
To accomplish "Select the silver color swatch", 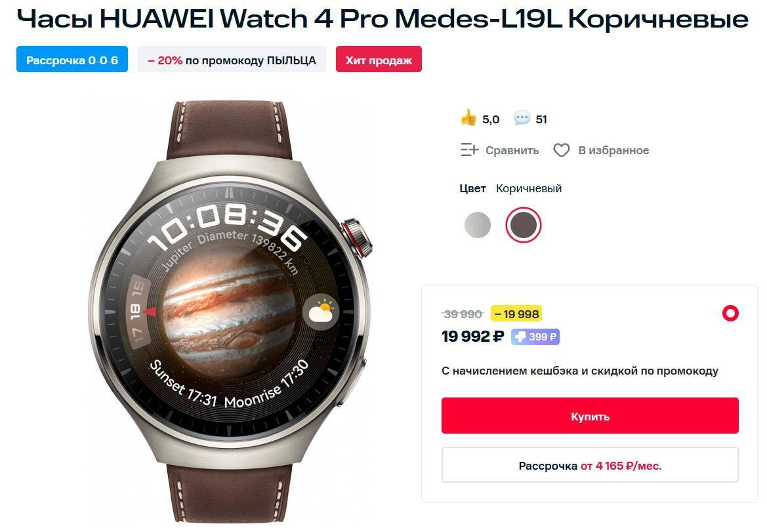I will [x=478, y=225].
